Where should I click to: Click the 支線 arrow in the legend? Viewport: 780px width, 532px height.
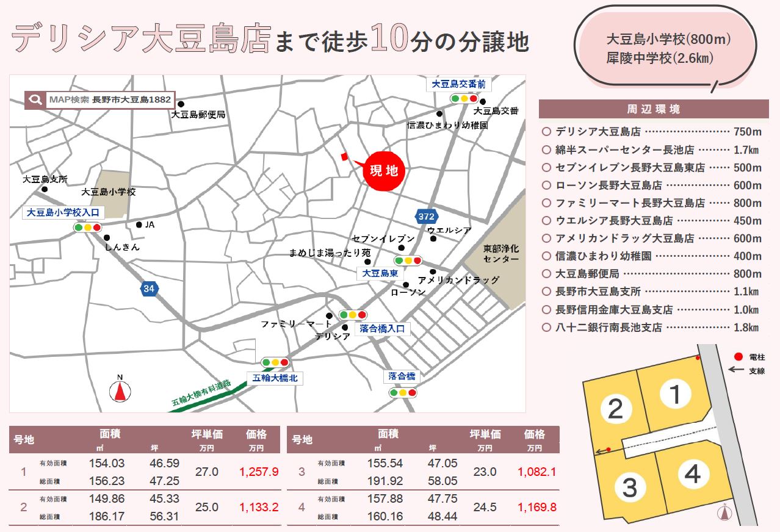pyautogui.click(x=737, y=370)
